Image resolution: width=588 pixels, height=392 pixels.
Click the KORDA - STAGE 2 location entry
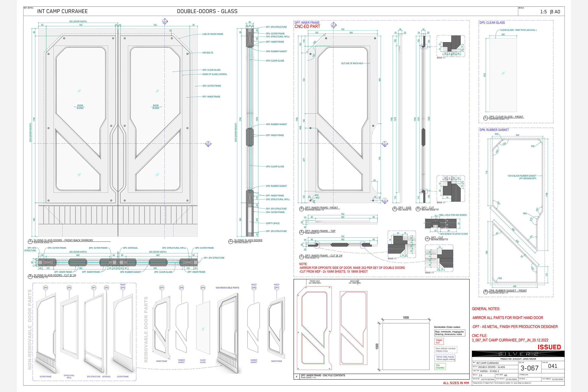(489, 371)
